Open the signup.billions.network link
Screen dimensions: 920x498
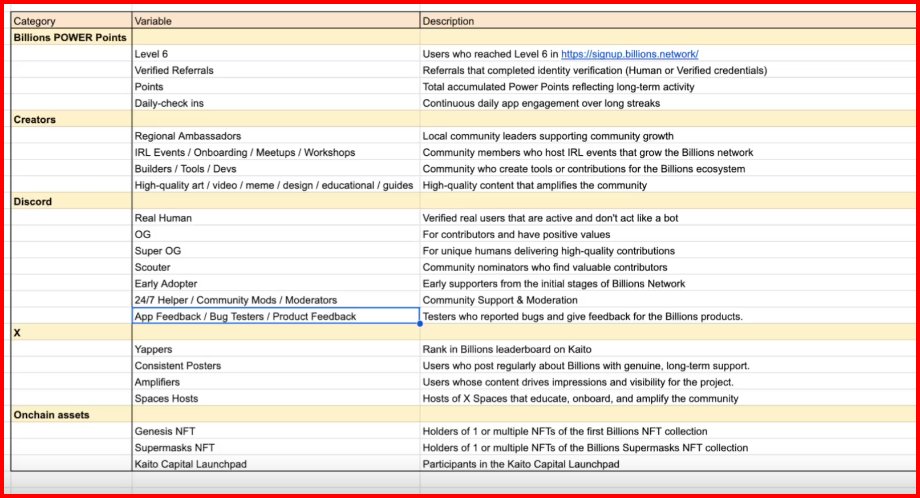(630, 54)
